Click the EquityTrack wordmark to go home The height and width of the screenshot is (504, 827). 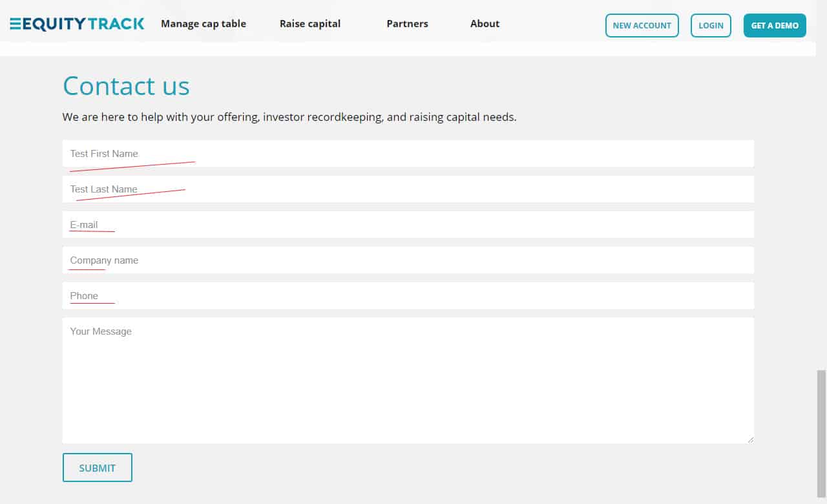coord(83,24)
